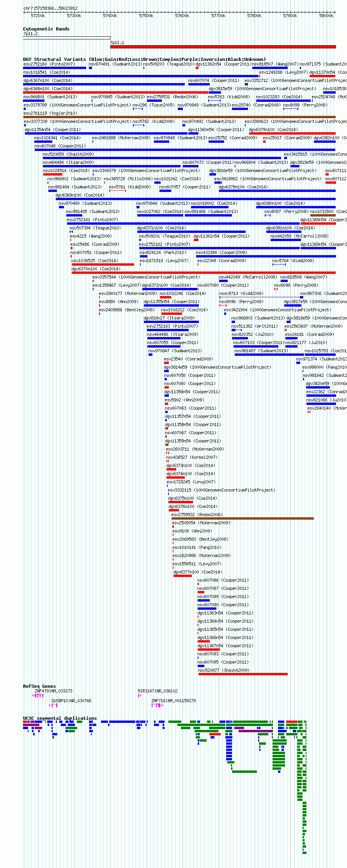Open variant esv2752160 (Pinto2007)
This screenshot has width=347, height=868.
(x=49, y=64)
